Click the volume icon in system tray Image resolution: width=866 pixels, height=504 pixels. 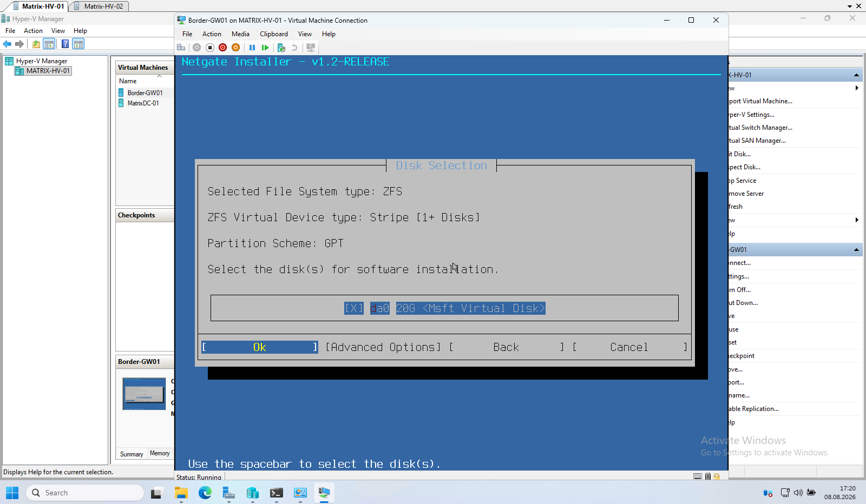pos(798,493)
